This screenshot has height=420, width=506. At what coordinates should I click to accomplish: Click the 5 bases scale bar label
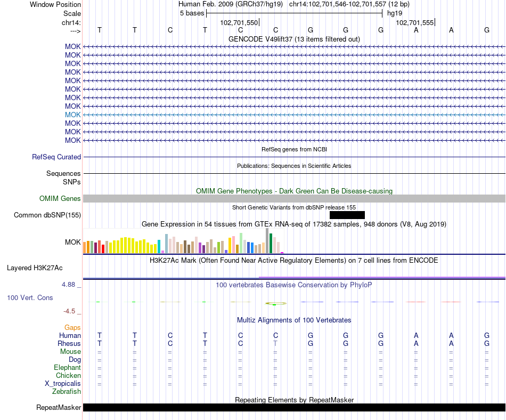192,13
